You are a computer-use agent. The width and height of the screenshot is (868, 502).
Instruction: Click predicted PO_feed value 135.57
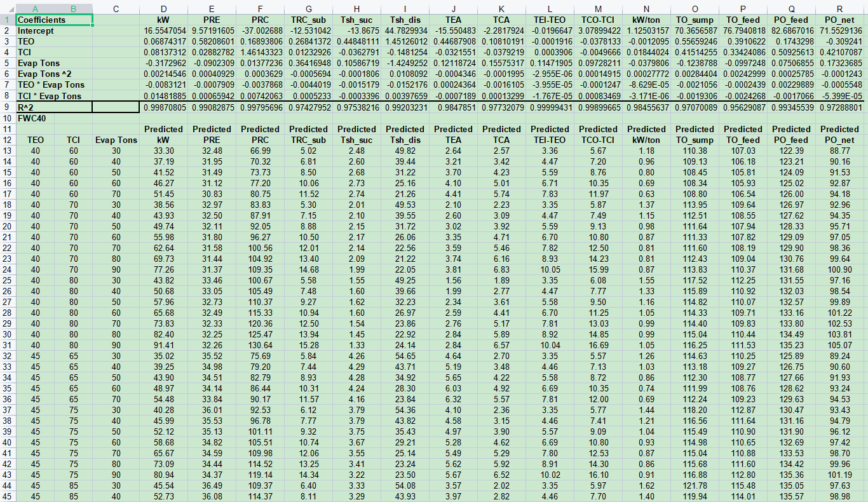coord(791,496)
